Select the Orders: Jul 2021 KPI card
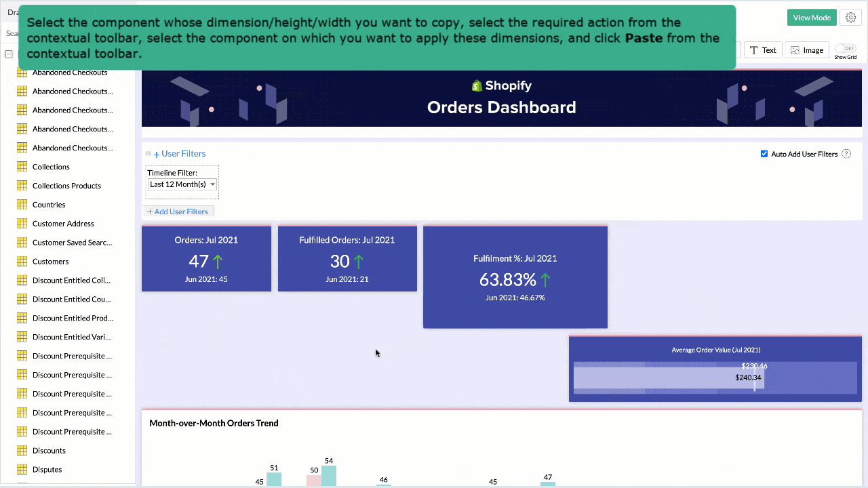Image resolution: width=868 pixels, height=488 pixels. point(206,259)
